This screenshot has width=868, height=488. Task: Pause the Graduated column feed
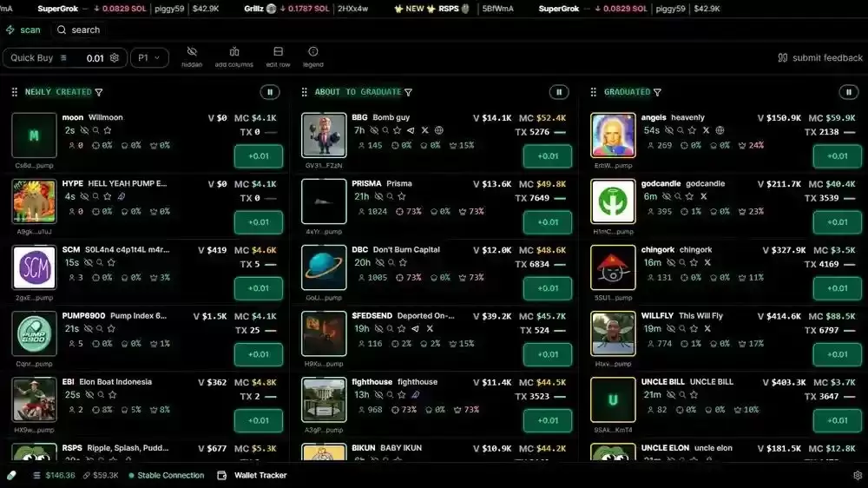coord(848,92)
